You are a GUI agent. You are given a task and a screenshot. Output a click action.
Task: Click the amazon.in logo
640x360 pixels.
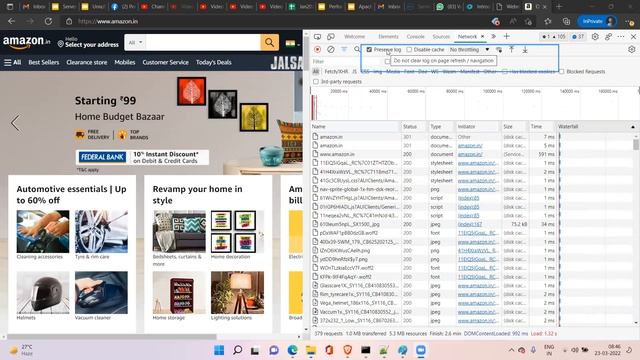[x=27, y=42]
